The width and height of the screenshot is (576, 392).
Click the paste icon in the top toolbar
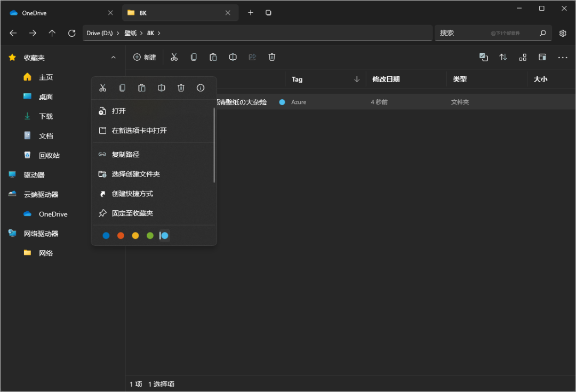[x=213, y=57]
